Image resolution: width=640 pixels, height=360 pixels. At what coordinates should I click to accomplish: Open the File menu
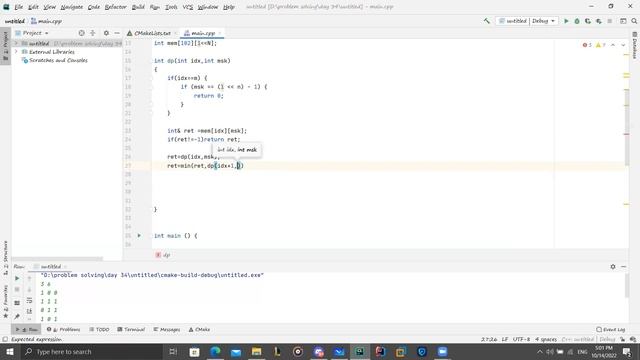(18, 7)
